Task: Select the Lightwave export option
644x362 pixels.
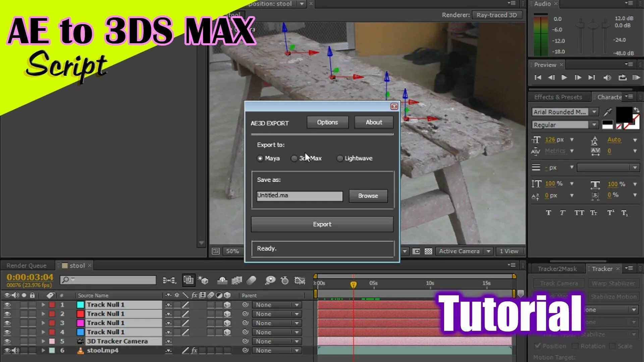Action: (x=340, y=159)
